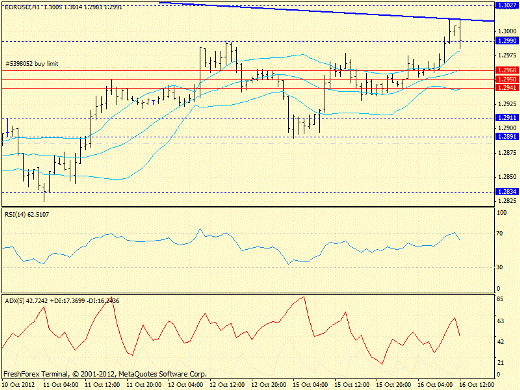
Task: Click the '15 Oct 04:00' time axis label
Action: 310,385
